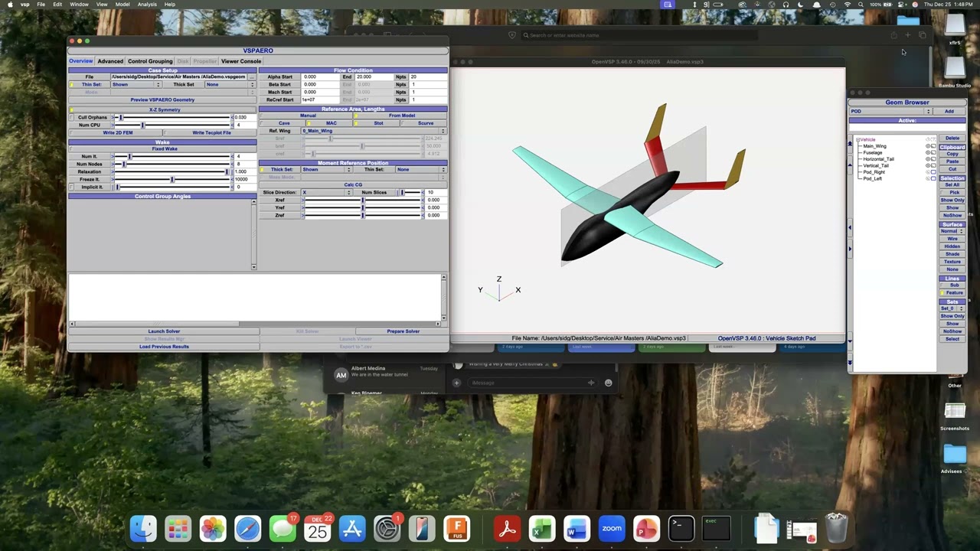Open App Store in the Dock

[352, 529]
